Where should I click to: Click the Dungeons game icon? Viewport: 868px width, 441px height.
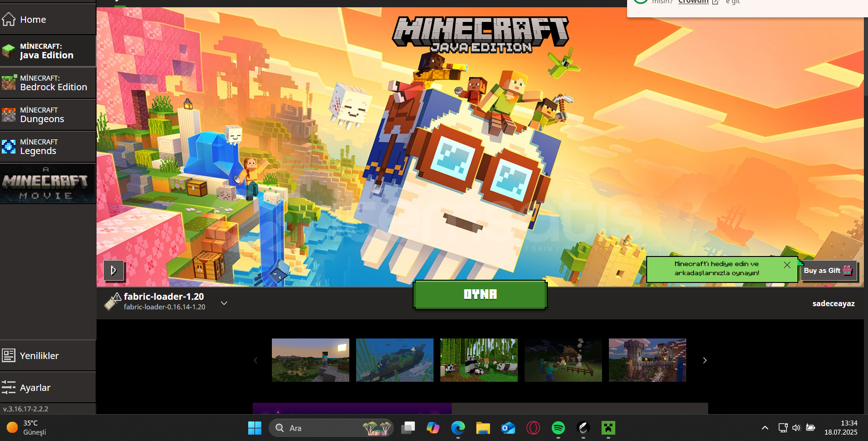9,115
